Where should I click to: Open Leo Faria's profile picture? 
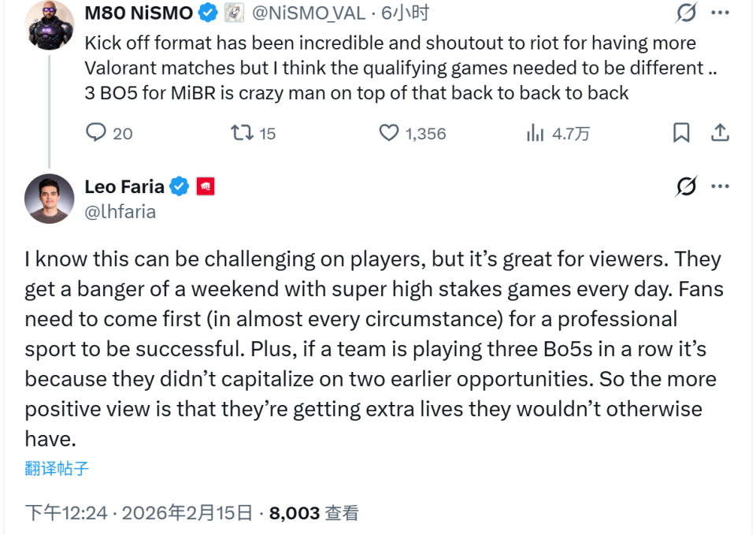[49, 199]
